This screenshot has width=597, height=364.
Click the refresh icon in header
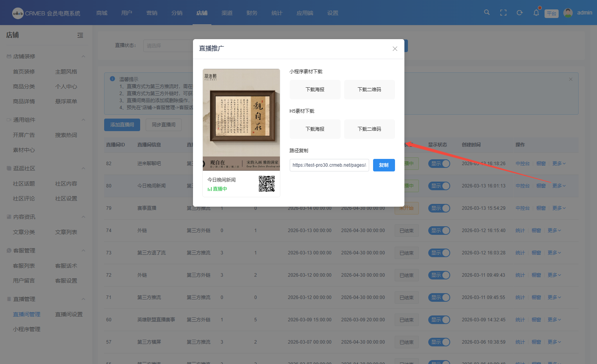coord(519,13)
